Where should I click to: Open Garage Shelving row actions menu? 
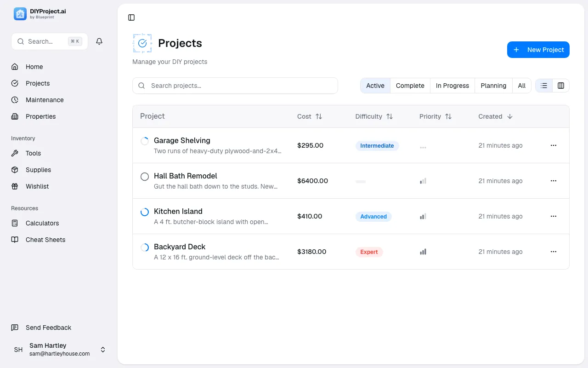click(554, 145)
